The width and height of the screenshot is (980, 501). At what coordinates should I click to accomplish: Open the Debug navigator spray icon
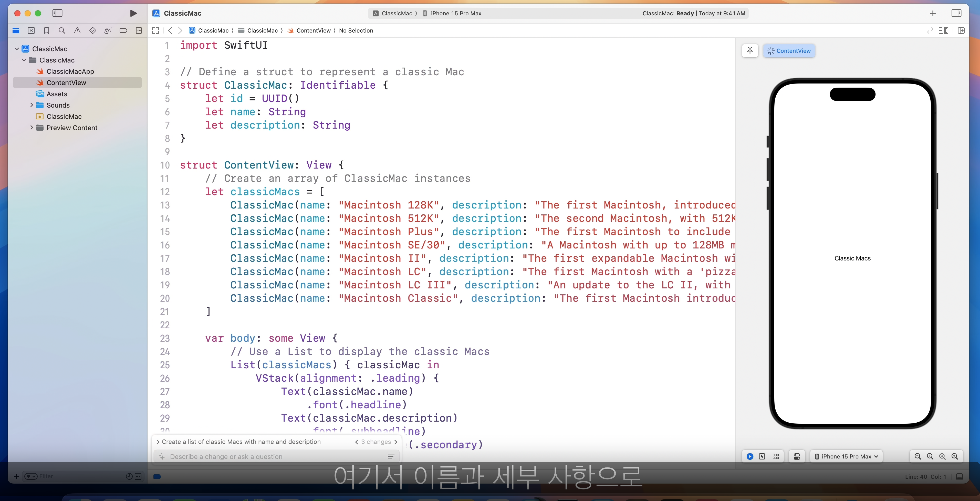pyautogui.click(x=108, y=30)
